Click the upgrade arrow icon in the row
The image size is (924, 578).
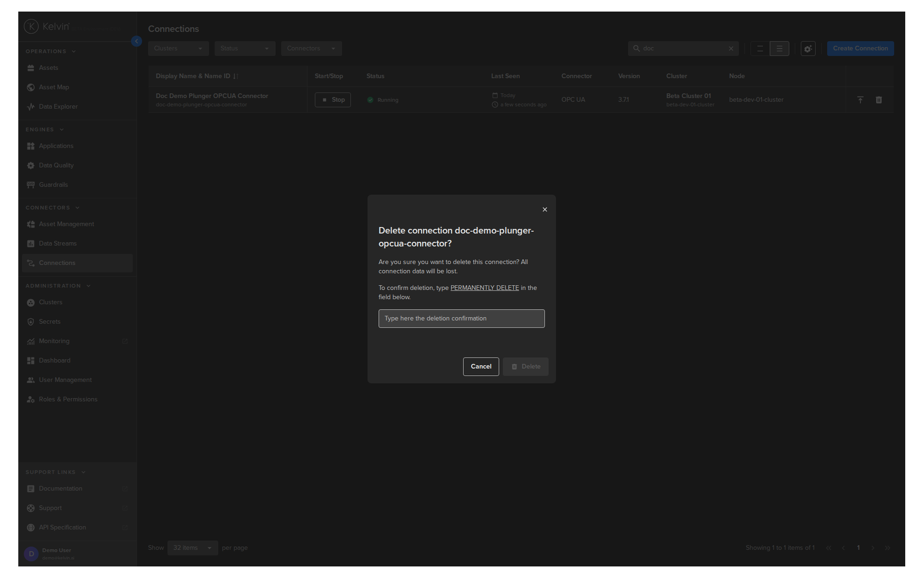point(860,100)
